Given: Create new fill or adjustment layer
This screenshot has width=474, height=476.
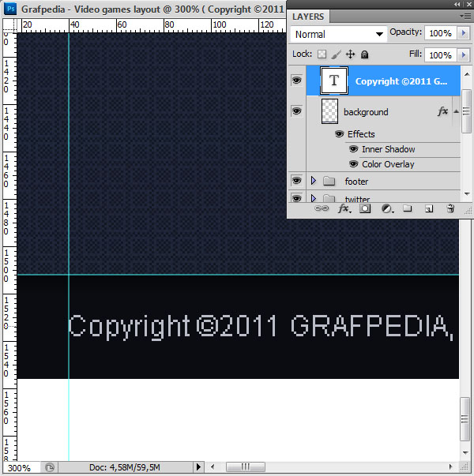Looking at the screenshot, I should point(387,208).
